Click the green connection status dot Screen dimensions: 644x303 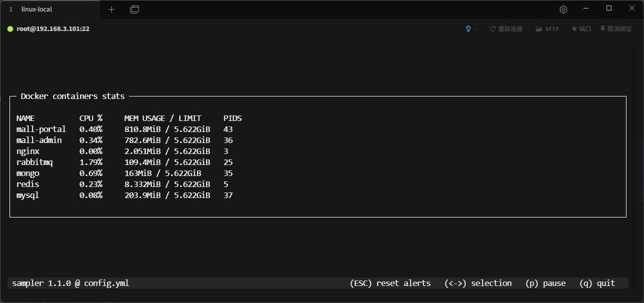[x=10, y=29]
